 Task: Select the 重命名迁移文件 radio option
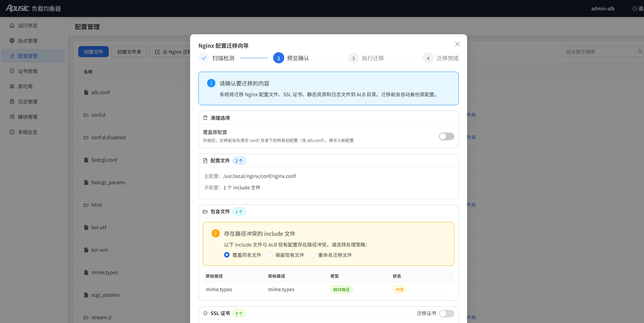[313, 255]
